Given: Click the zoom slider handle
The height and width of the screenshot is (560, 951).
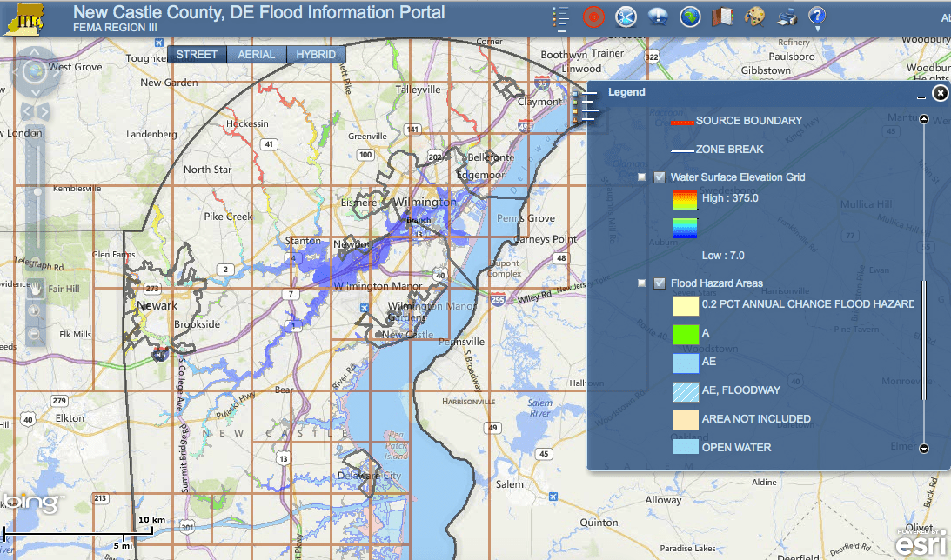Looking at the screenshot, I should pos(37,191).
